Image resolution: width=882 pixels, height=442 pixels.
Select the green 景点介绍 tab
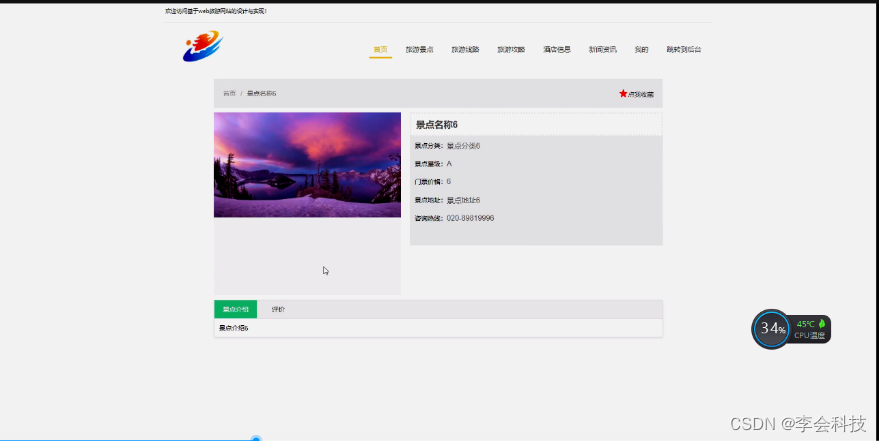coord(236,309)
